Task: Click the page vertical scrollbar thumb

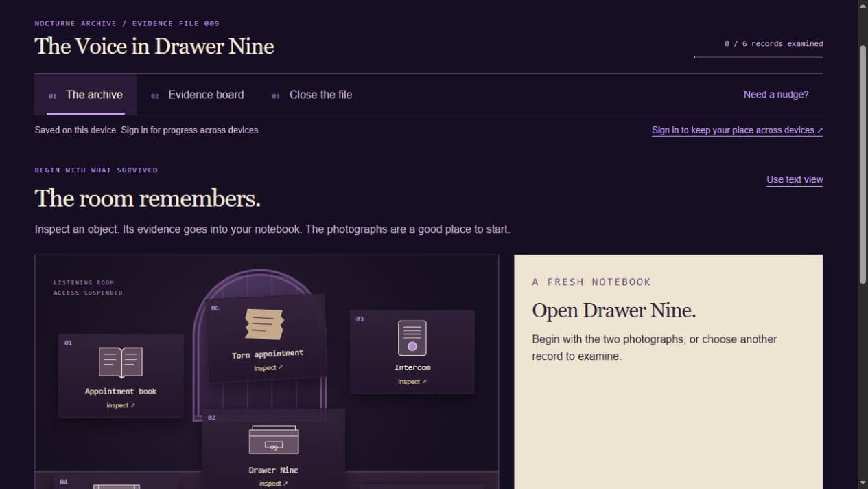Action: point(863,164)
